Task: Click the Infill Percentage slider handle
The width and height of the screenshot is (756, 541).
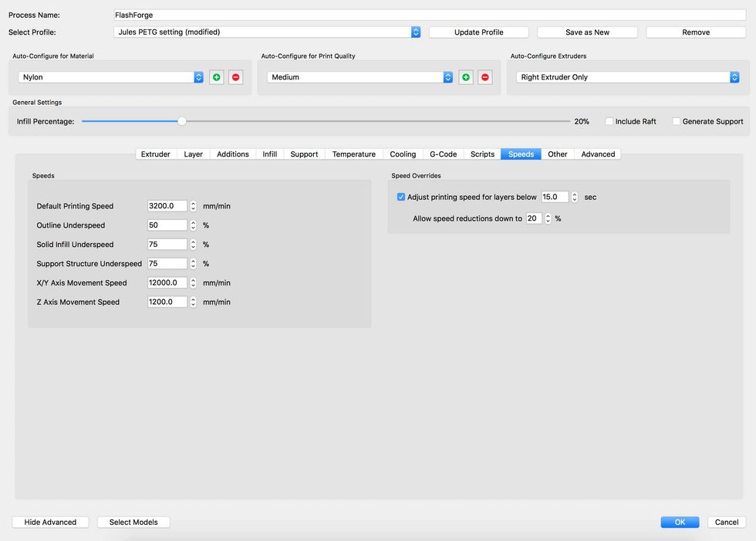Action: [182, 121]
